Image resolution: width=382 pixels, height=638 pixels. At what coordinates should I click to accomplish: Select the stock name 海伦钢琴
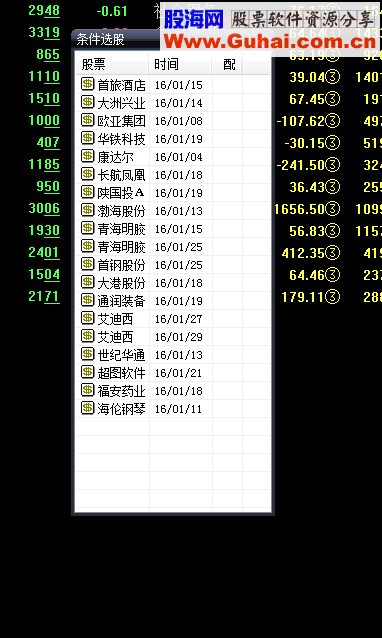(121, 409)
